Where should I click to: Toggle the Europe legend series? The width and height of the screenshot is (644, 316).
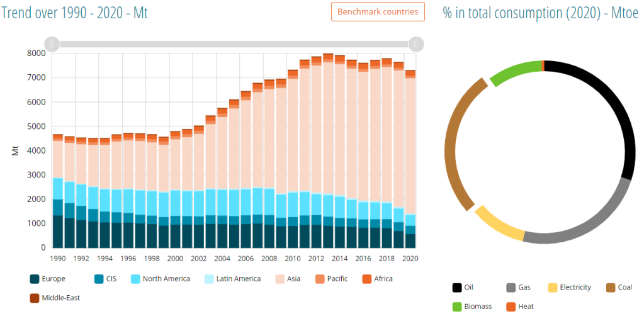(x=47, y=279)
